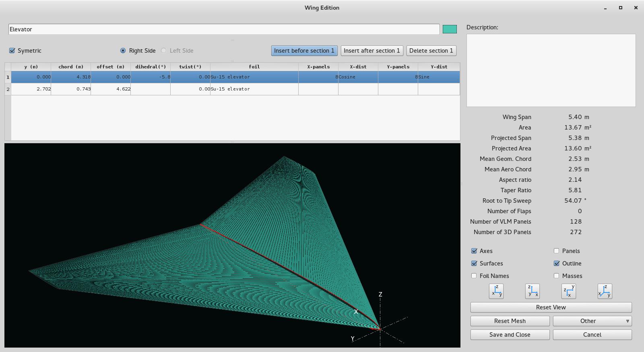Turn off Surfaces display
Screen dimensions: 644x352
(474, 263)
